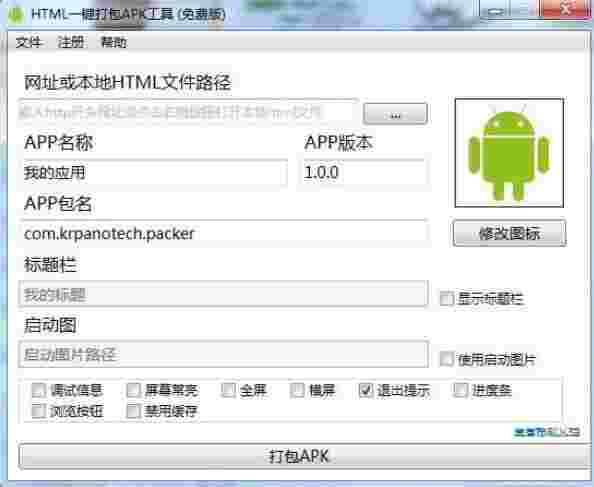594x487 pixels.
Task: Close the APK packer window
Action: (566, 9)
